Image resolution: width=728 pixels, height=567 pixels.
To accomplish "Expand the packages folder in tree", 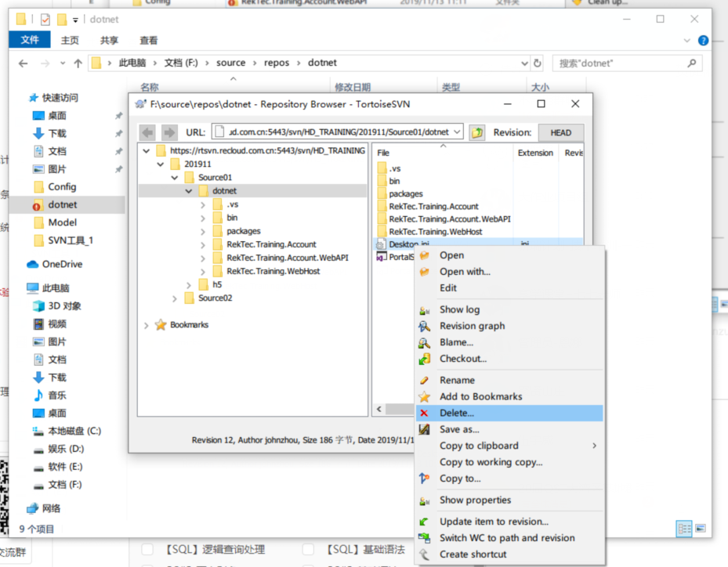I will click(203, 231).
